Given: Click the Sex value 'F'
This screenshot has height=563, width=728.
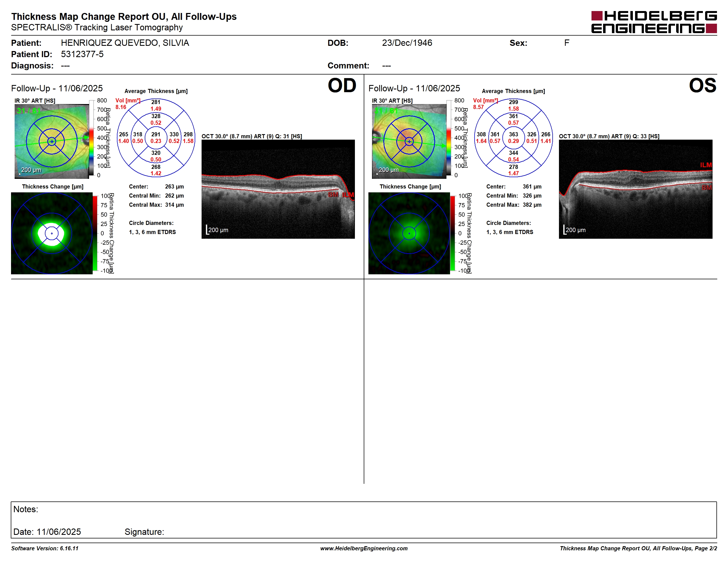Looking at the screenshot, I should pos(567,43).
